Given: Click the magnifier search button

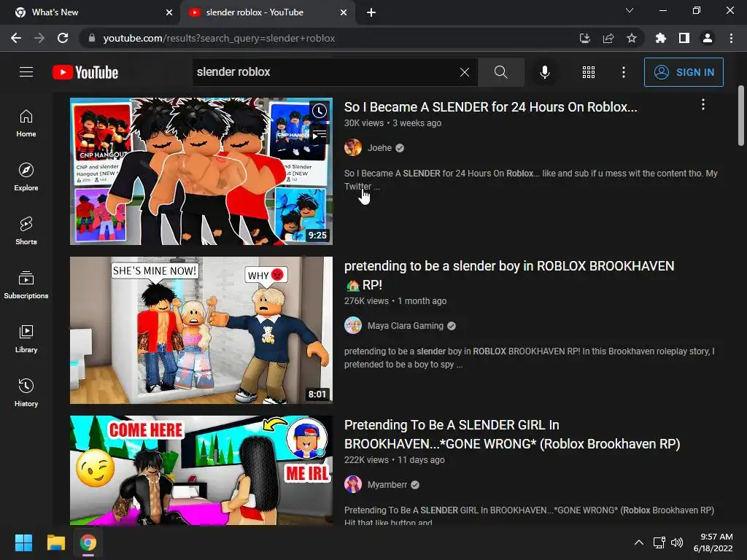Looking at the screenshot, I should [500, 72].
